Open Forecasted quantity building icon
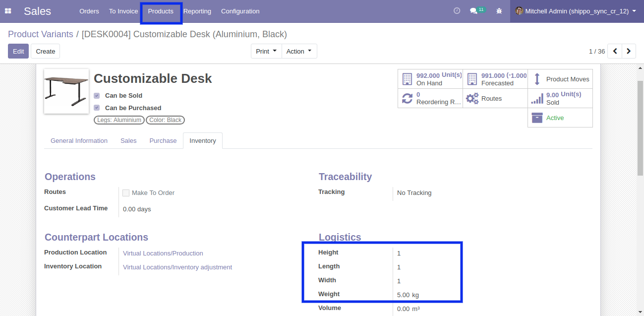 click(472, 79)
